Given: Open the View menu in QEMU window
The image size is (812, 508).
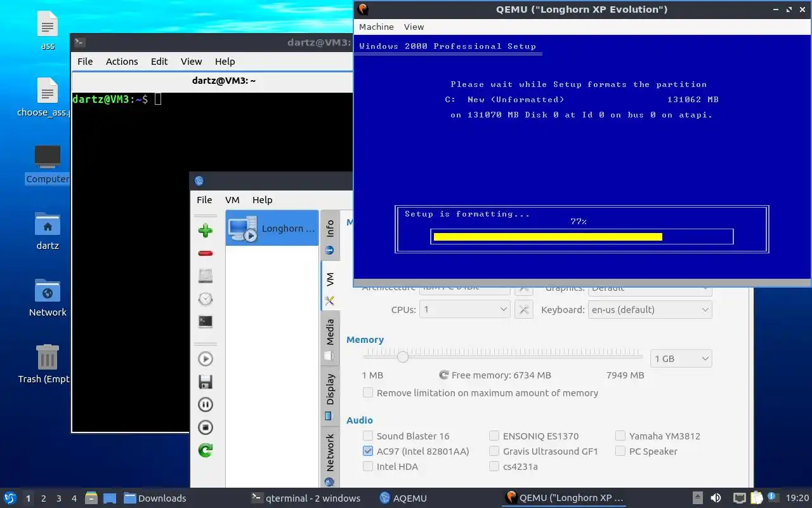Looking at the screenshot, I should [414, 27].
